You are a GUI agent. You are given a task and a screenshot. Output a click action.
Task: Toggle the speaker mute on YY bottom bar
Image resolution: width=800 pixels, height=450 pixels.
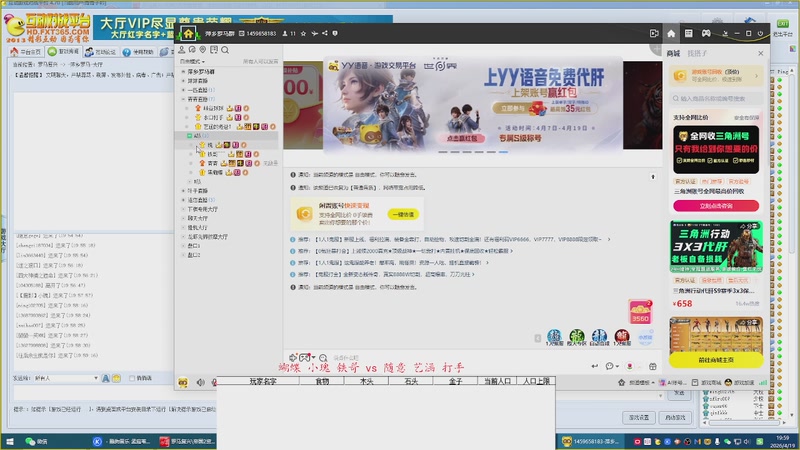tap(201, 382)
